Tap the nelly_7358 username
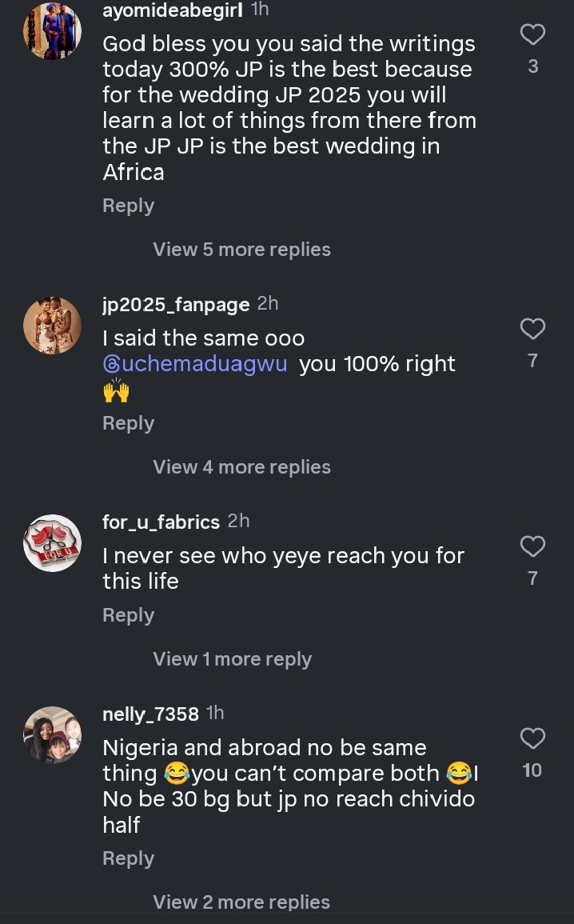Viewport: 574px width, 924px height. tap(150, 714)
